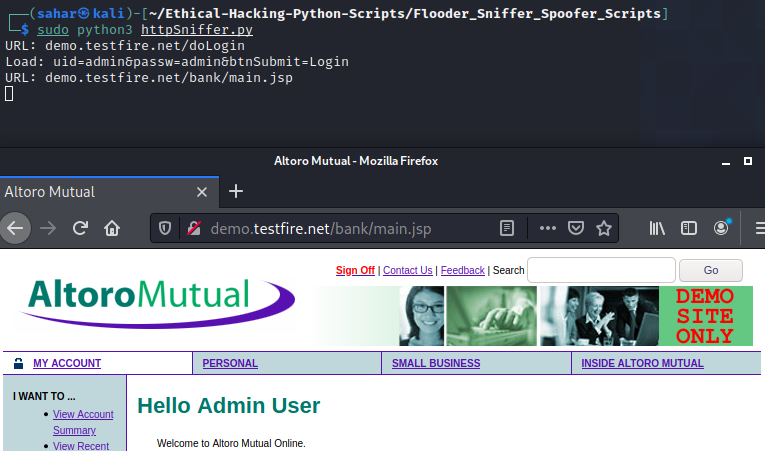Image resolution: width=765 pixels, height=451 pixels.
Task: Click the Sign Off link
Action: click(x=355, y=270)
